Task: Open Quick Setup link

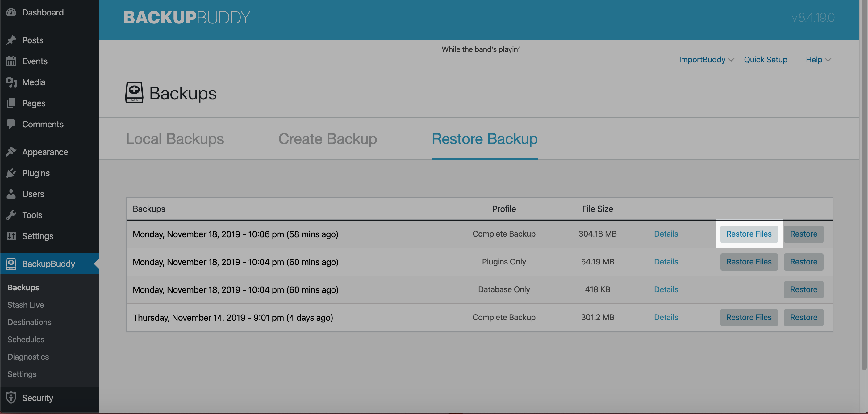Action: [x=766, y=60]
